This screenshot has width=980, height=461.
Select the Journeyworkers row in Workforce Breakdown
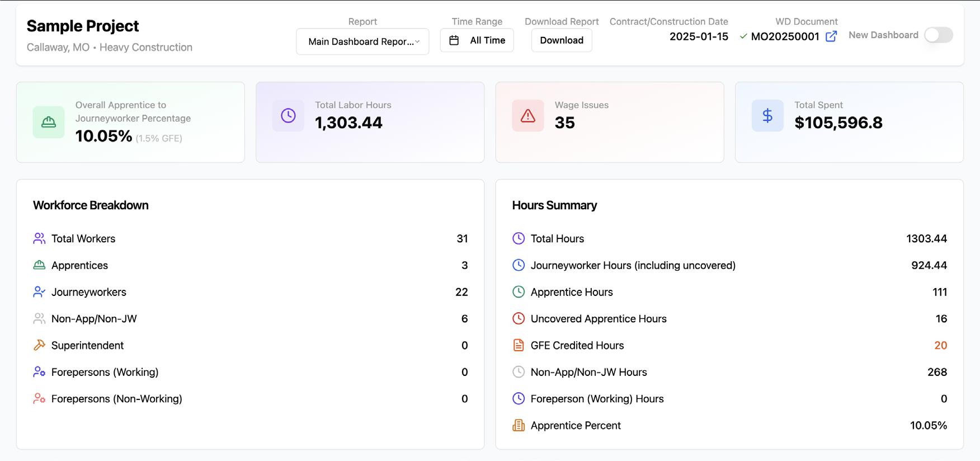[x=250, y=292]
